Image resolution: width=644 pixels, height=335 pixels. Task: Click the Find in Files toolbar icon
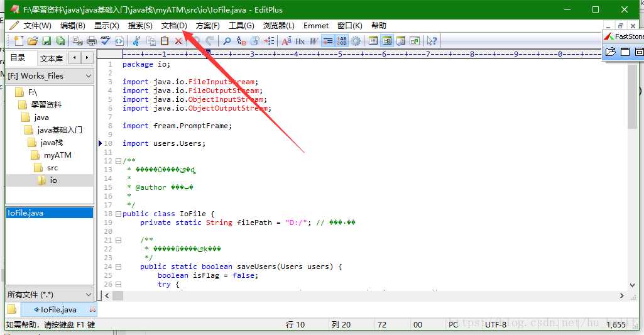[255, 41]
